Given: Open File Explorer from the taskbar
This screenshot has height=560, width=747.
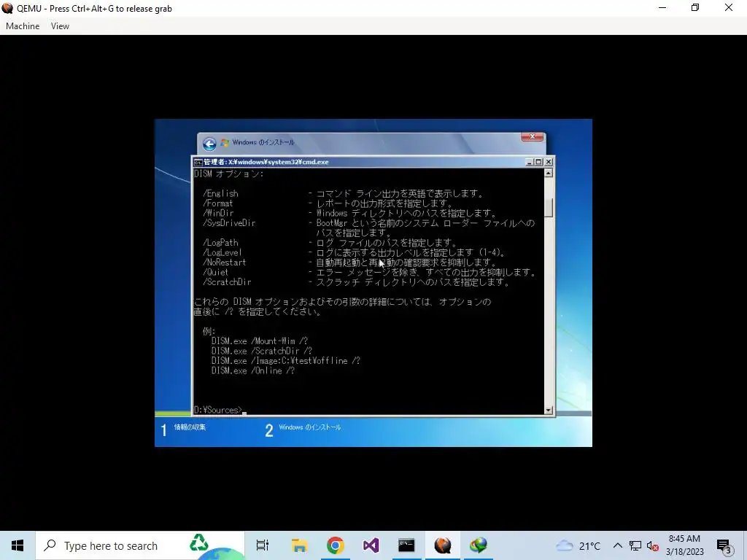Looking at the screenshot, I should [x=299, y=545].
